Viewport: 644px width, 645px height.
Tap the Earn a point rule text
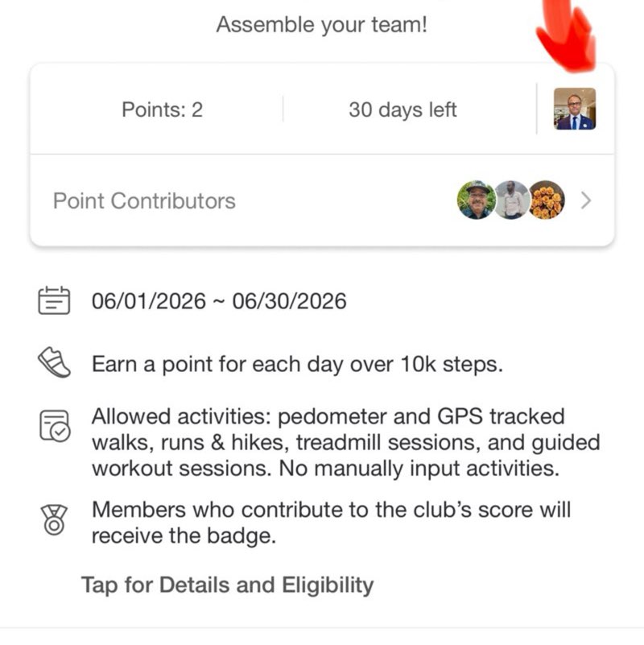click(297, 364)
